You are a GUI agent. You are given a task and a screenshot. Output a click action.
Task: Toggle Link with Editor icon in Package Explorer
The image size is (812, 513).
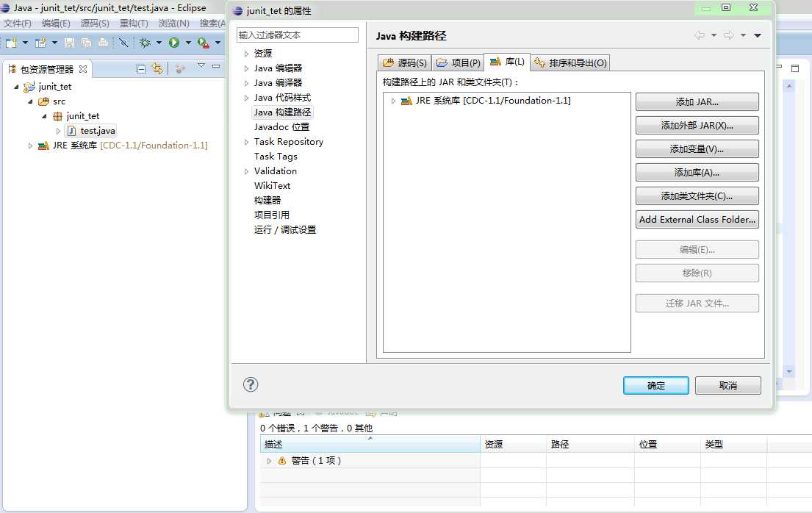[157, 68]
